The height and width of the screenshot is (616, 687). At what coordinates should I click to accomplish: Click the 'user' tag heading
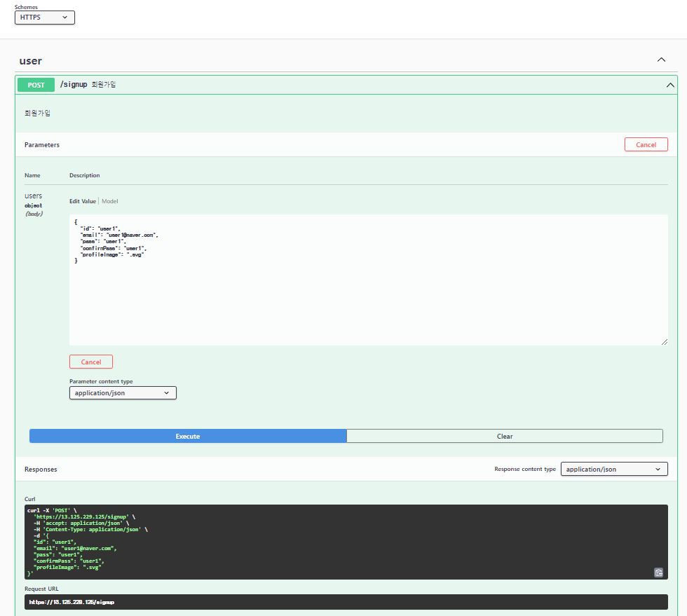pyautogui.click(x=31, y=61)
